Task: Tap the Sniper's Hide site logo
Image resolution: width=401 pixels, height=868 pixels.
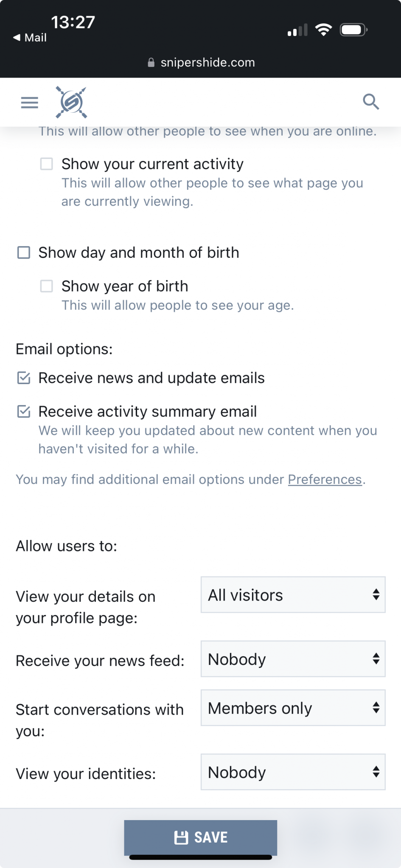Action: (x=71, y=102)
